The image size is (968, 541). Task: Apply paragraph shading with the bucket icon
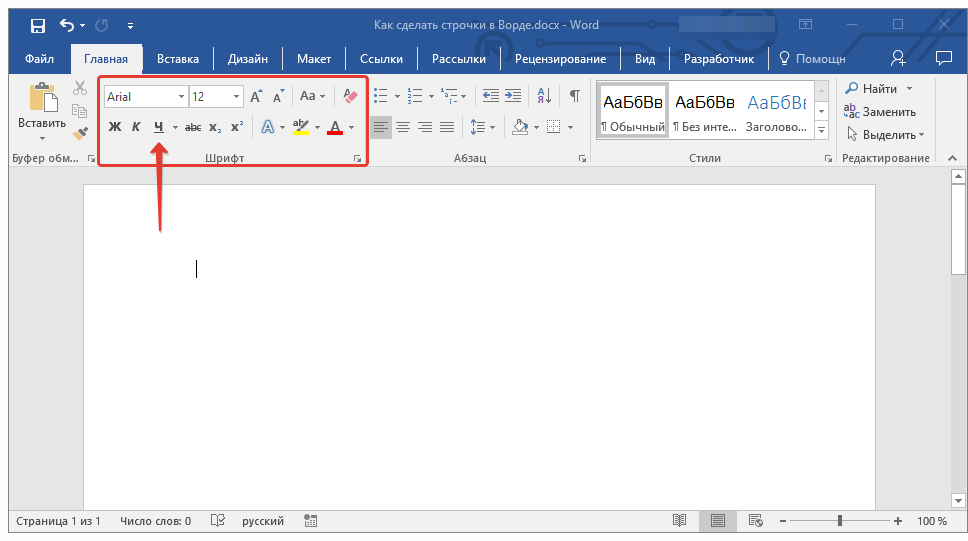[x=520, y=127]
